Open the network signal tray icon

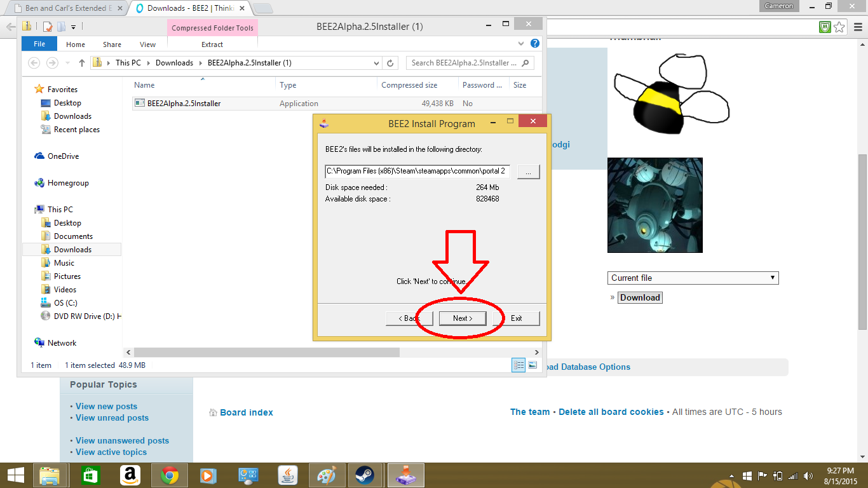point(793,475)
